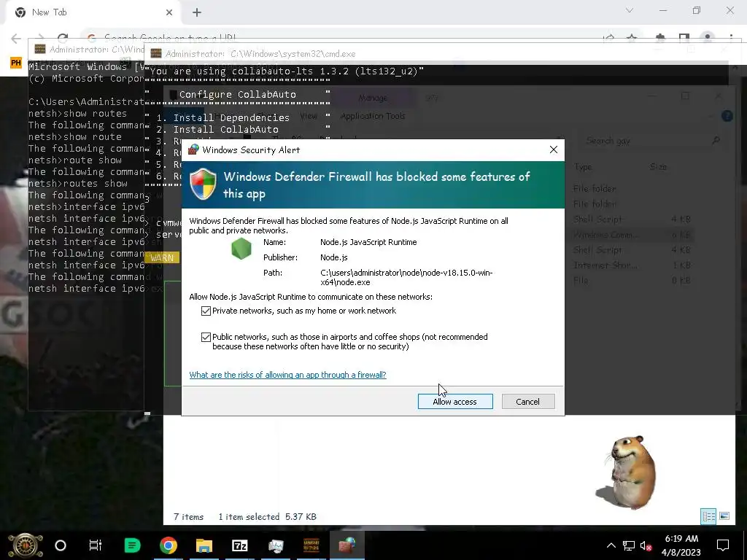Select firewall alert icon on taskbar
Image resolution: width=747 pixels, height=560 pixels.
(347, 545)
